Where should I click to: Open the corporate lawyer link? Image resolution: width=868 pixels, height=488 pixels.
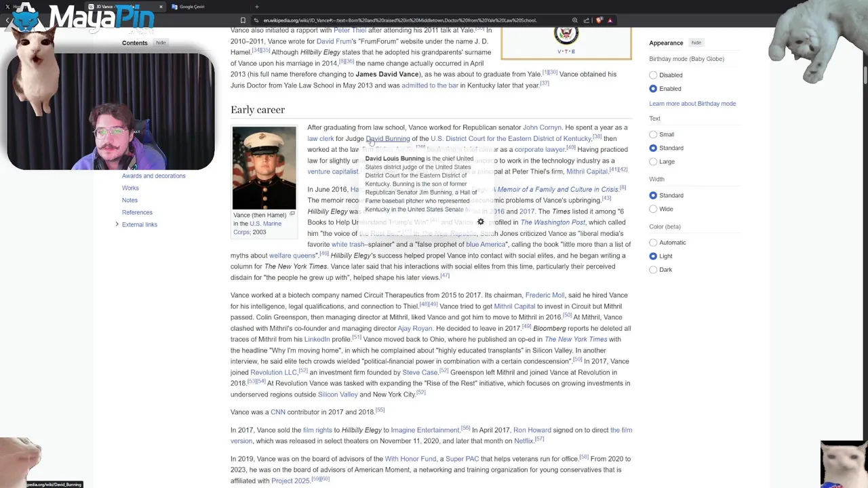coord(540,149)
